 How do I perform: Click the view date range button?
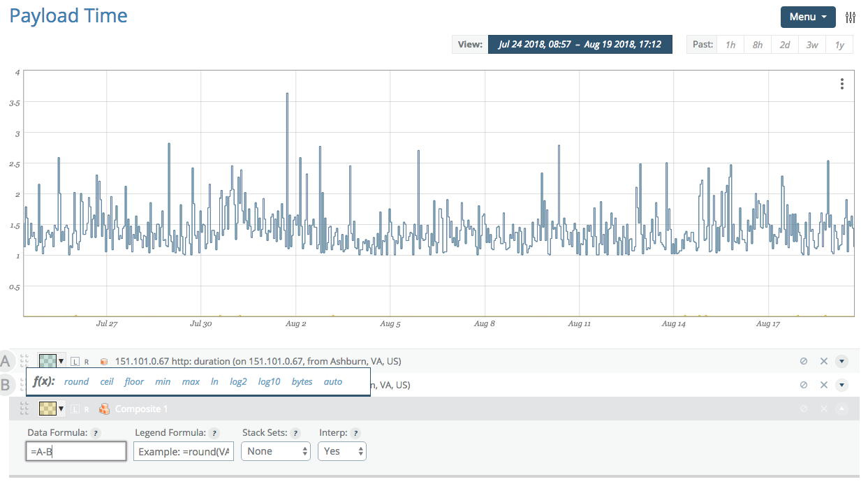coord(580,45)
